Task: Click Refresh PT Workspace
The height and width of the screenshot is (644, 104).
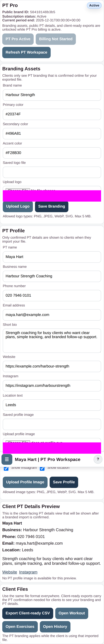Action: click(x=26, y=52)
